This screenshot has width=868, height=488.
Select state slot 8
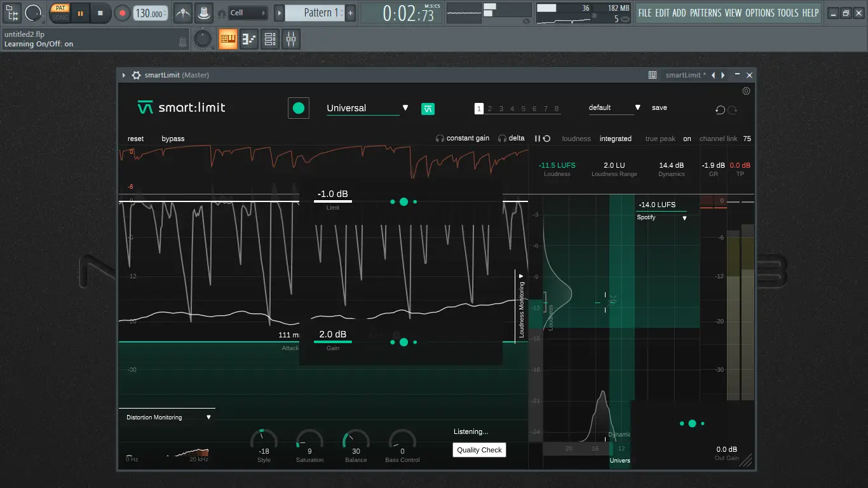[x=557, y=109]
